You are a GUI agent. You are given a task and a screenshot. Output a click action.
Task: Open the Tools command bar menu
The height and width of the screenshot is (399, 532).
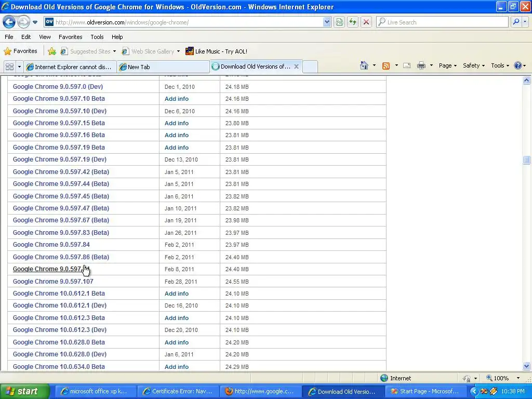(500, 65)
